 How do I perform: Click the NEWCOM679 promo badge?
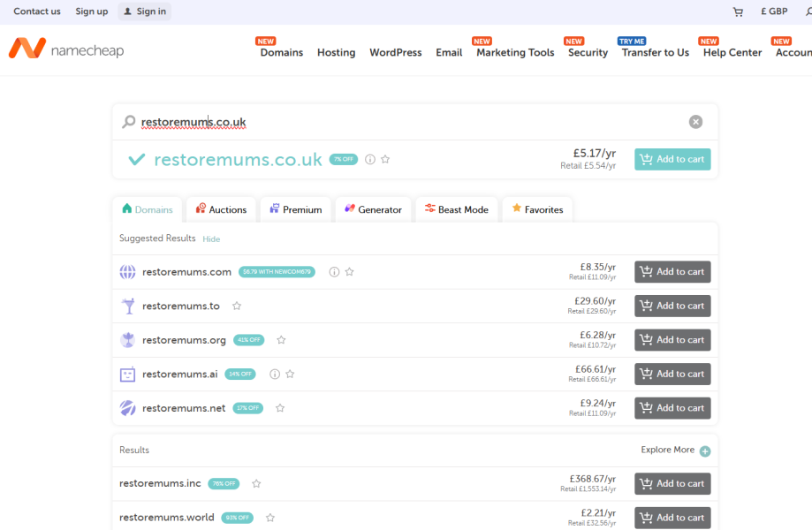tap(277, 272)
